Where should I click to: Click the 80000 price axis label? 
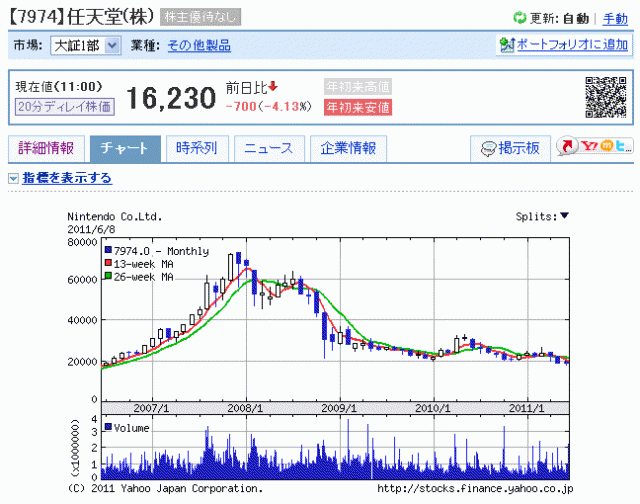[82, 242]
